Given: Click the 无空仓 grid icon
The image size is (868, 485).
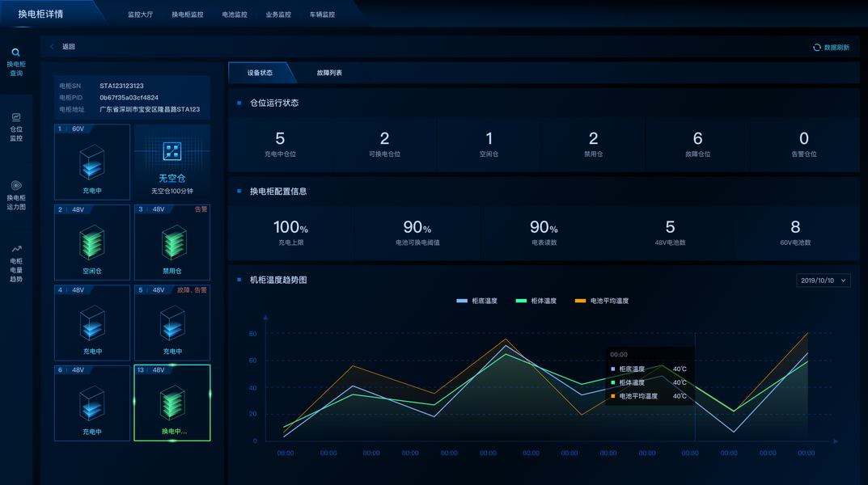Looking at the screenshot, I should tap(172, 151).
